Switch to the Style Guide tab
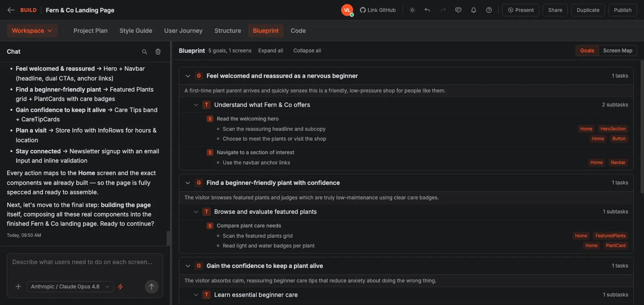 136,31
